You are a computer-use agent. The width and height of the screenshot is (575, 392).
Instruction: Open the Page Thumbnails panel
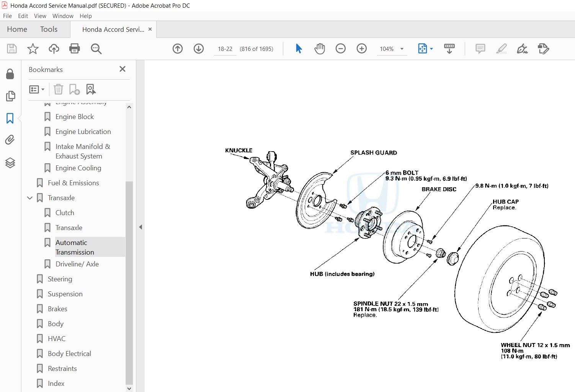point(10,96)
